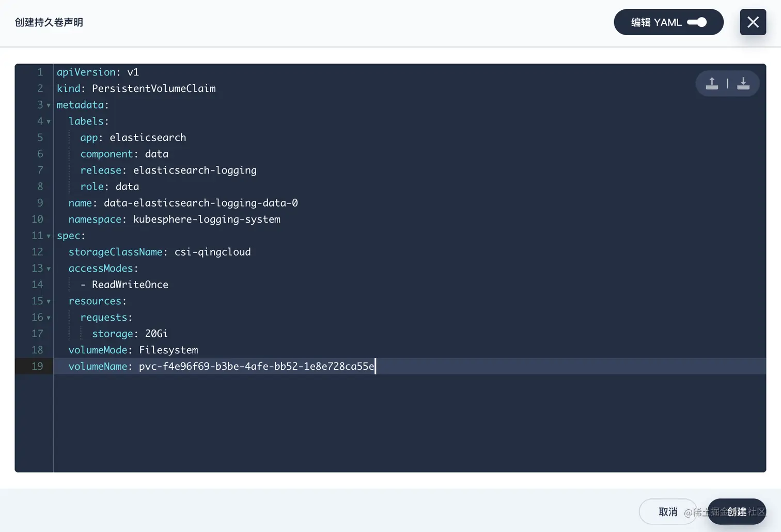Click the kubesphere-logging-system namespace value
The image size is (781, 532).
207,220
